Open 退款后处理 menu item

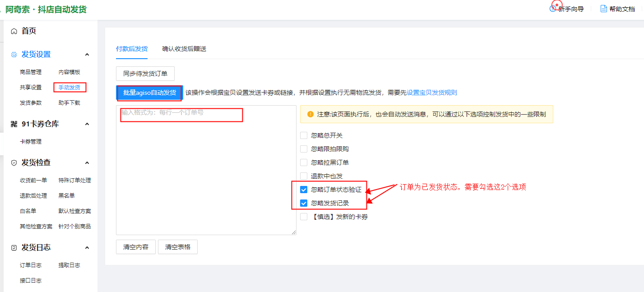[33, 196]
